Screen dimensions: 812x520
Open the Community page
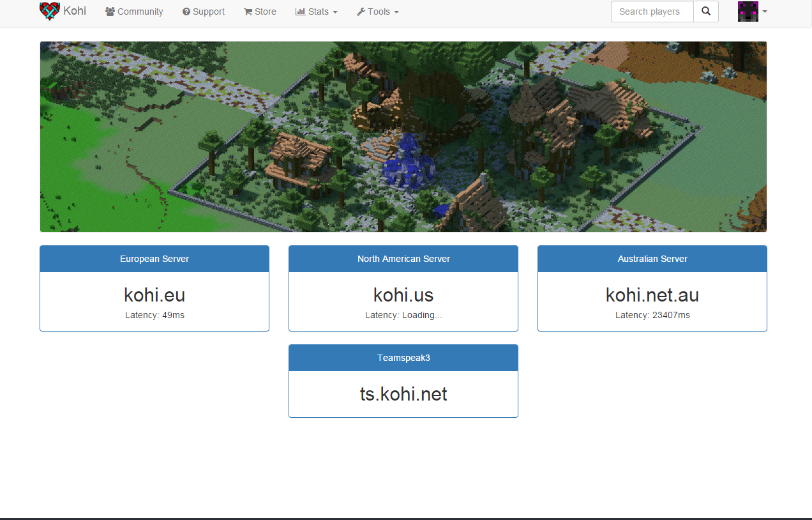pos(134,11)
